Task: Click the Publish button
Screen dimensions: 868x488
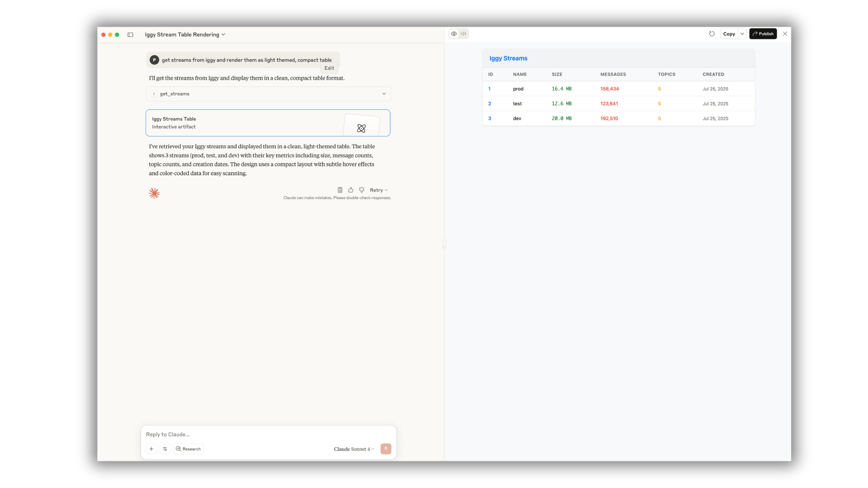Action: tap(763, 34)
